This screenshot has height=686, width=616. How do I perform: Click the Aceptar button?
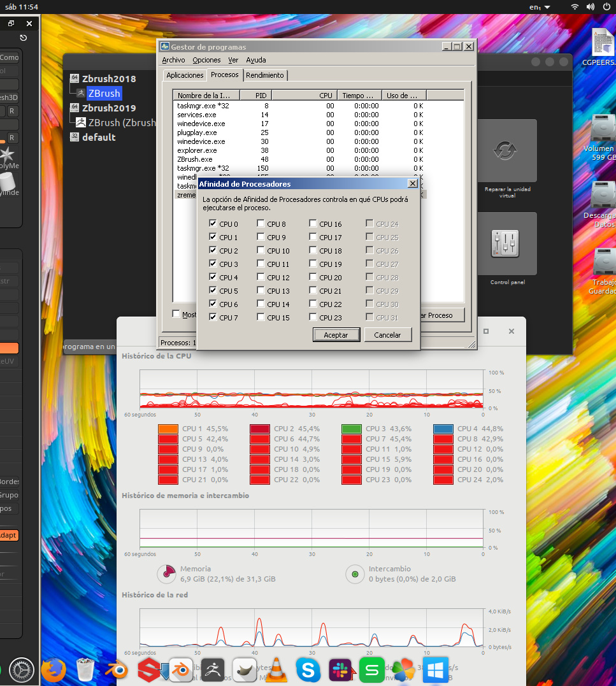point(336,334)
